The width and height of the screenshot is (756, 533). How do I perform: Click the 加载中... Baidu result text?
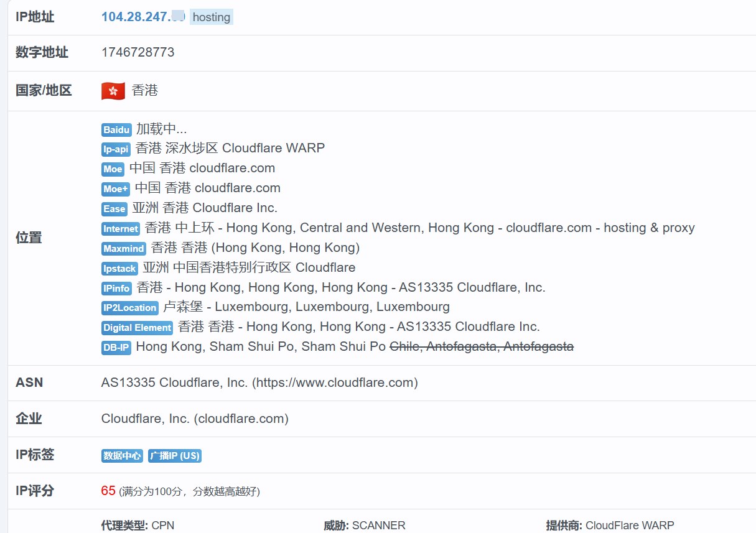point(162,129)
